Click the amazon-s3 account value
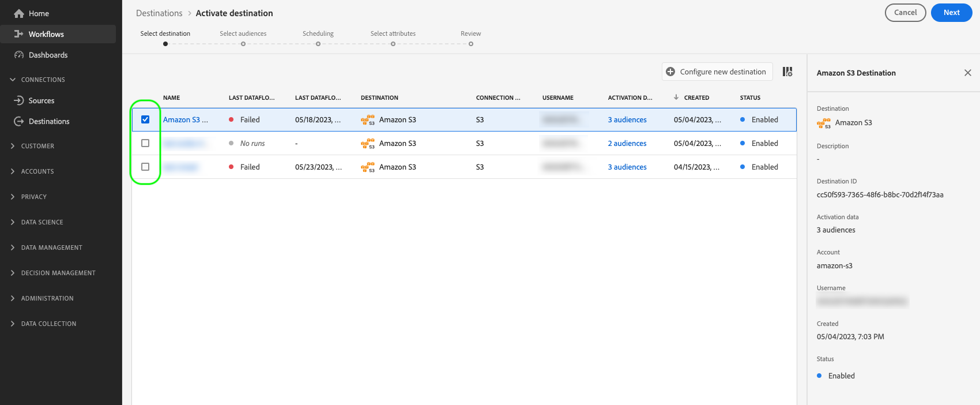This screenshot has height=405, width=980. click(x=834, y=266)
